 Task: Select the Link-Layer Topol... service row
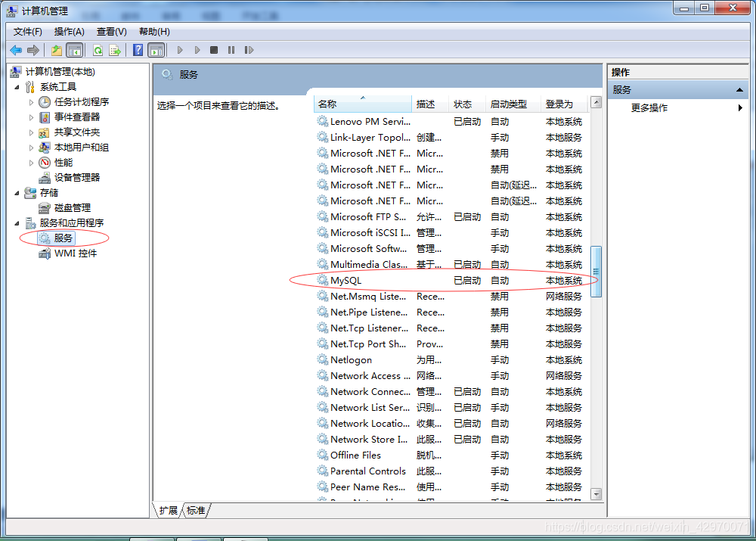[452, 138]
